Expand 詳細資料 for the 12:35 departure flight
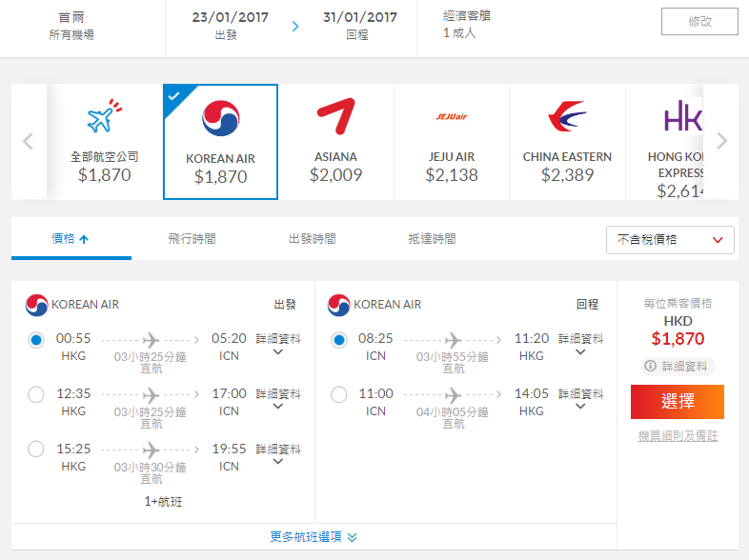This screenshot has width=749, height=560. [x=278, y=399]
